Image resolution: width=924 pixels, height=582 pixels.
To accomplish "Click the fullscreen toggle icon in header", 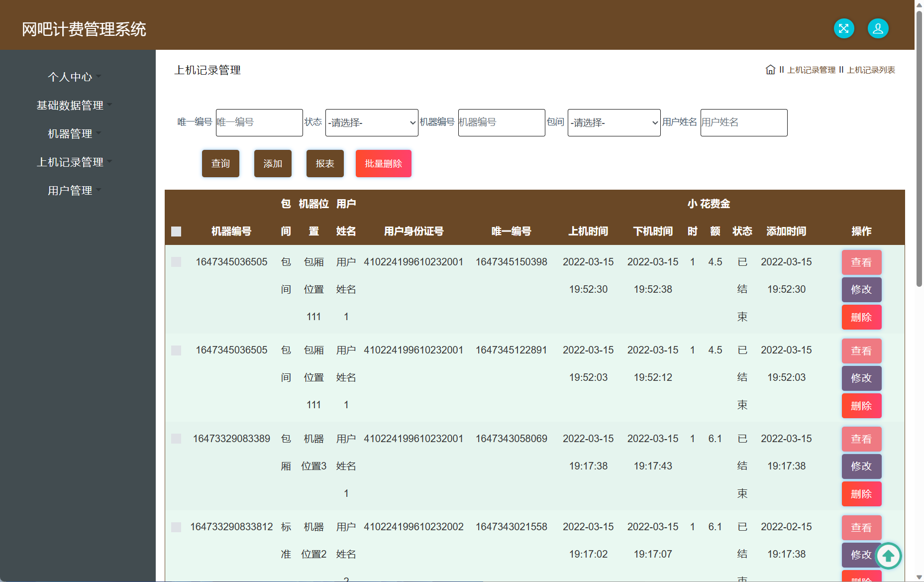I will [843, 28].
